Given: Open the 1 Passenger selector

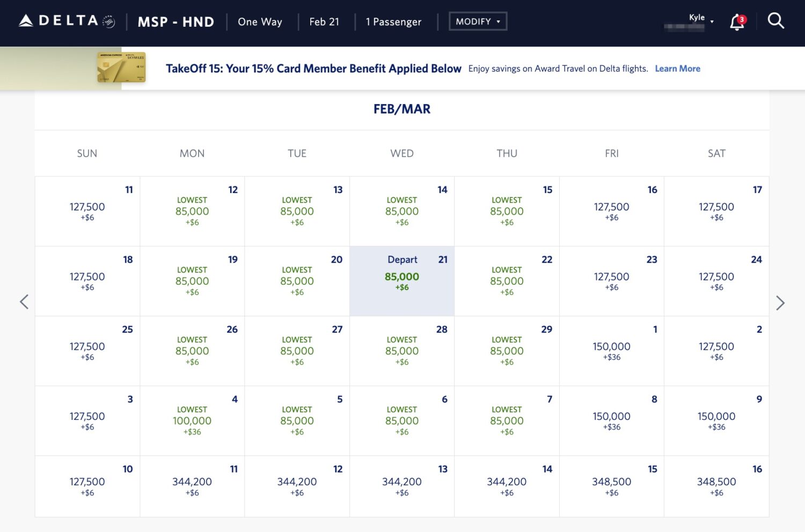Looking at the screenshot, I should click(x=393, y=21).
